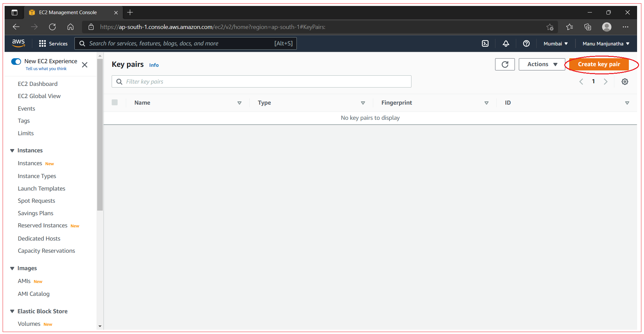
Task: Open the notifications bell
Action: [x=506, y=43]
